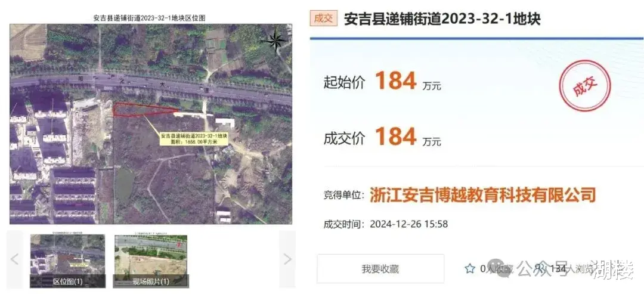The width and height of the screenshot is (644, 294).
Task: Click the winning company name link
Action: pyautogui.click(x=482, y=194)
